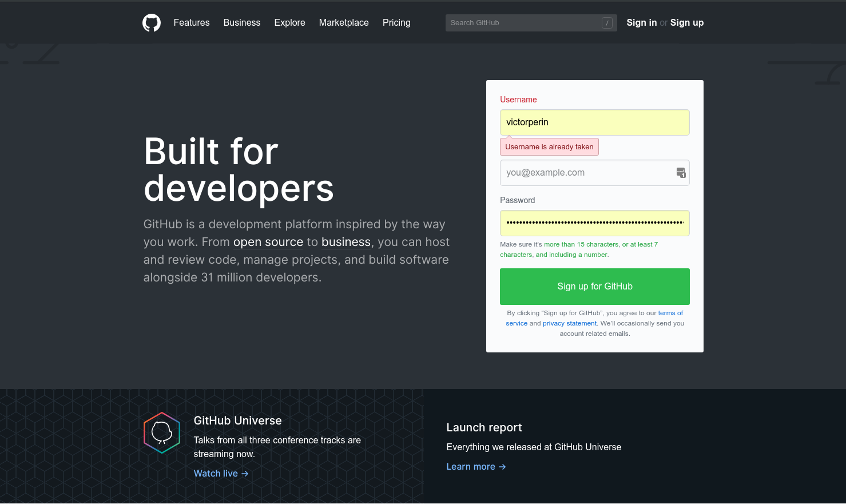Click the password requirements hint text

pos(579,249)
